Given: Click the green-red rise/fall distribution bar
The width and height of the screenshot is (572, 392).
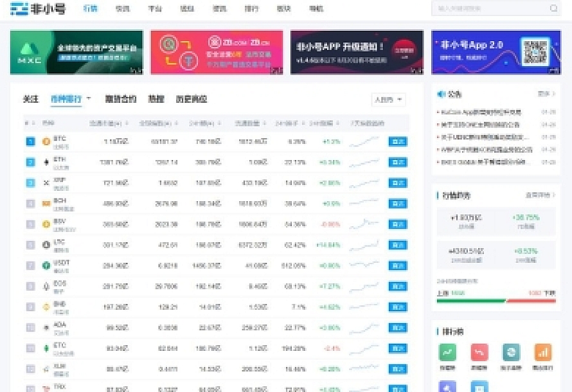Looking at the screenshot, I should tap(495, 301).
